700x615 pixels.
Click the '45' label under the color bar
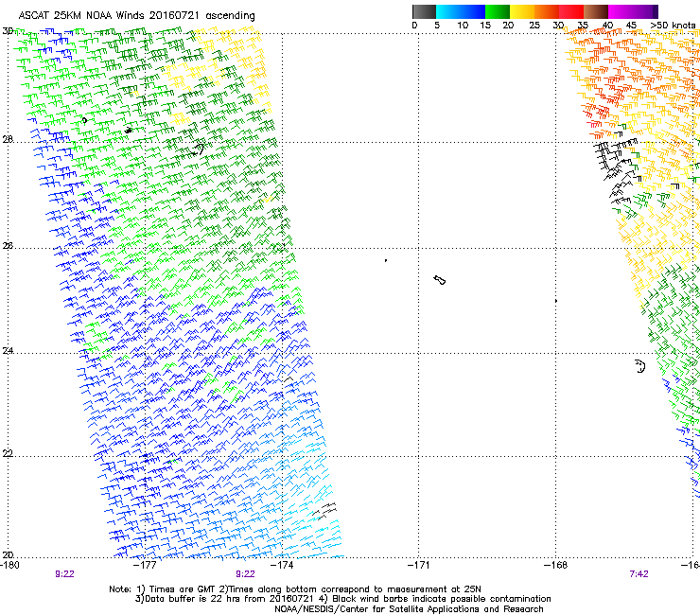[631, 25]
